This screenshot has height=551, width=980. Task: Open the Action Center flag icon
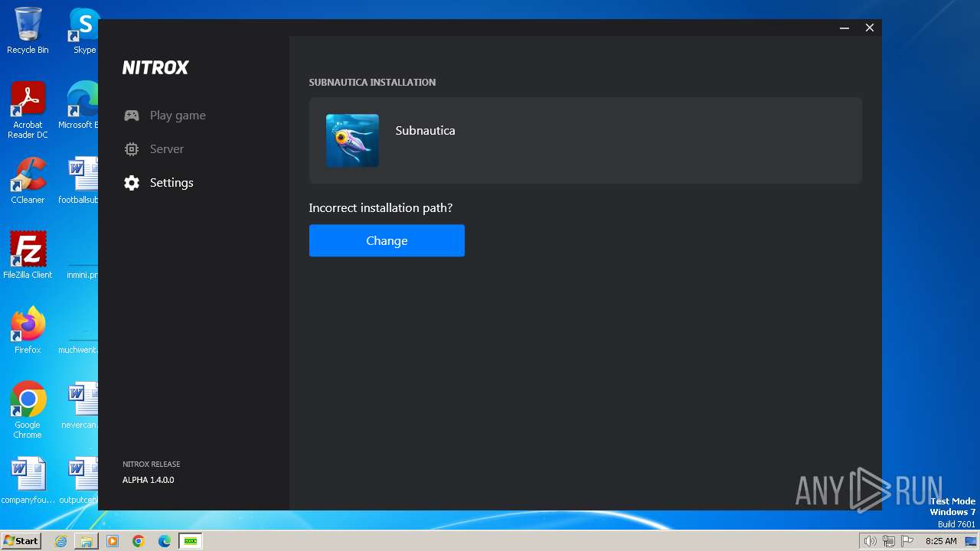[x=907, y=541]
